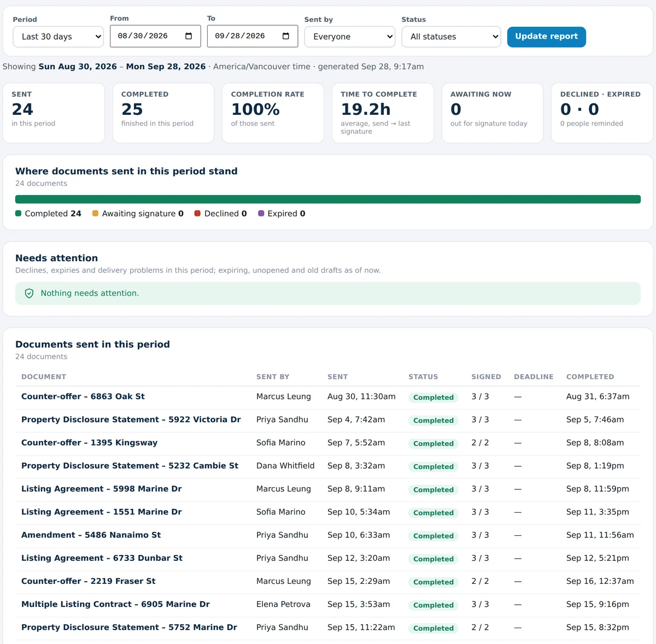Click the COMPLETION RATE 100% card

point(273,113)
